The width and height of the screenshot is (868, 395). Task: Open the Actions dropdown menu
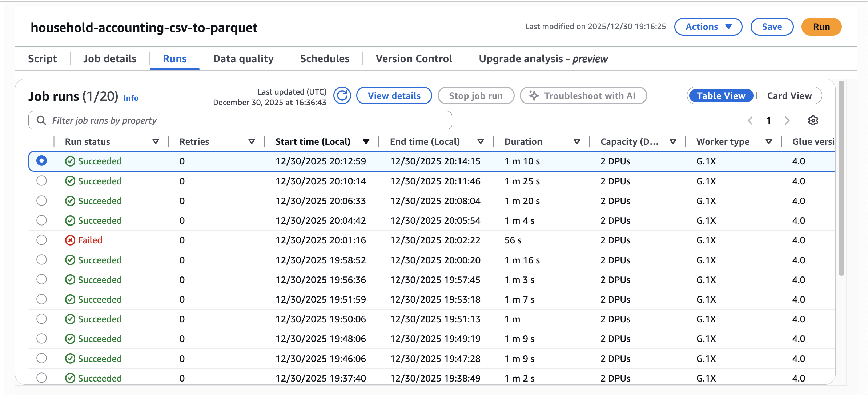pyautogui.click(x=708, y=27)
